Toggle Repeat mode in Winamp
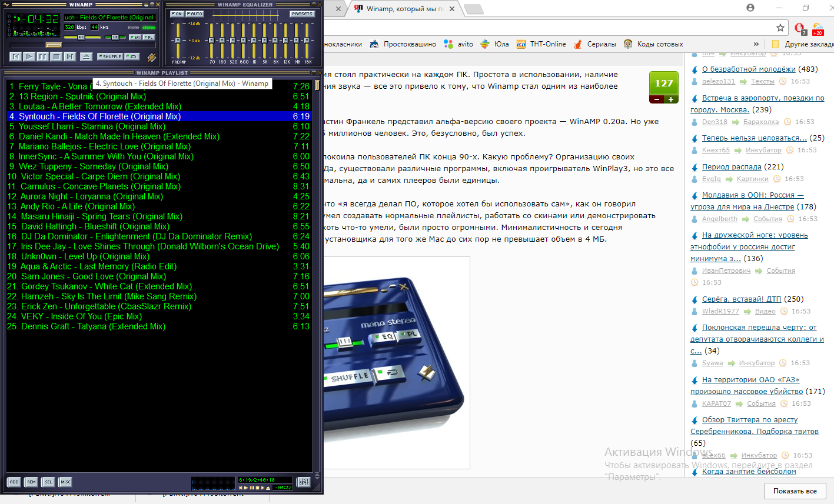The image size is (834, 504). [132, 56]
